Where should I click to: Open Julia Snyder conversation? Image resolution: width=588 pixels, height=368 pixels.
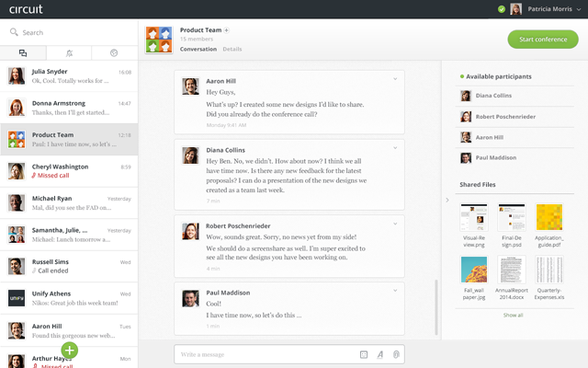pos(69,75)
